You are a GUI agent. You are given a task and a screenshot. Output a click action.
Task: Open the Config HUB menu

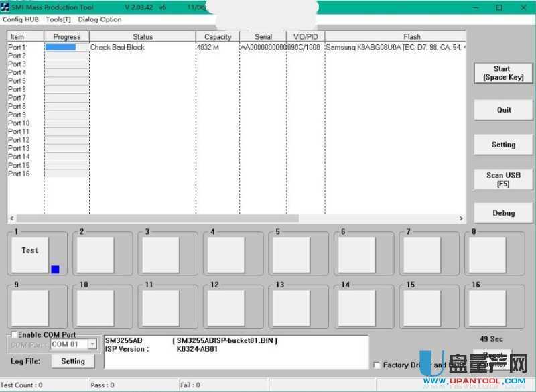[21, 19]
